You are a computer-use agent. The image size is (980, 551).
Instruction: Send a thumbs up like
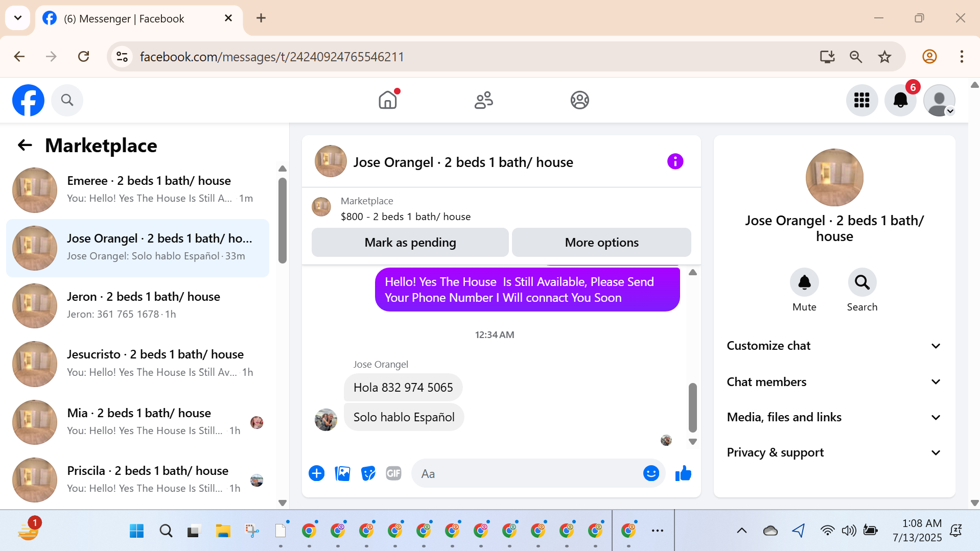tap(683, 473)
